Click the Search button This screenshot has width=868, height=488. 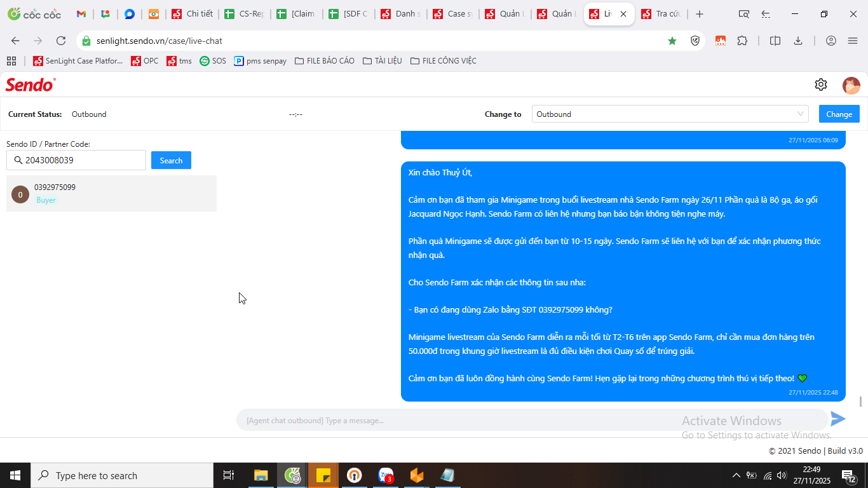click(x=171, y=160)
